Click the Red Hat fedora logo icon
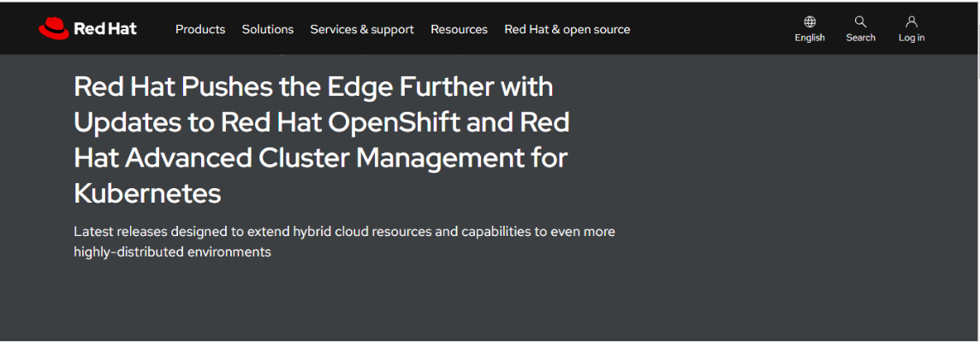This screenshot has height=342, width=980. click(x=53, y=29)
